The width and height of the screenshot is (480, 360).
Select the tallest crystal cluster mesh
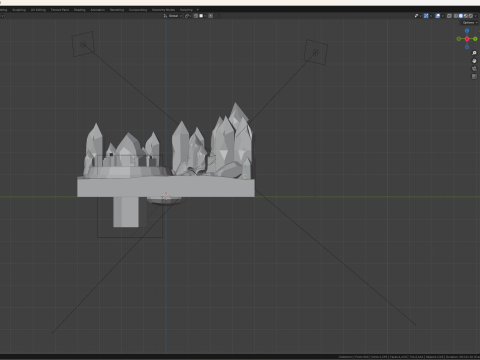click(x=232, y=140)
